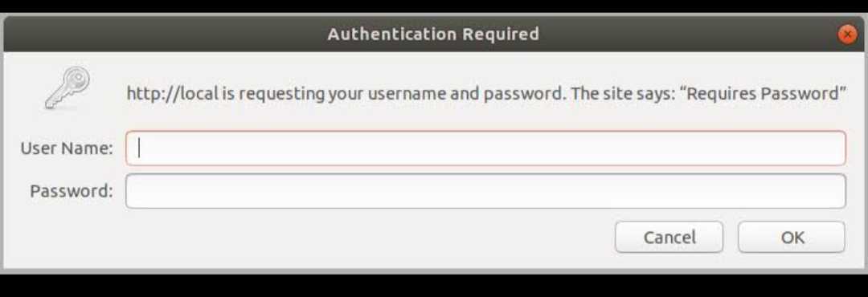This screenshot has width=868, height=297.
Task: Focus the User Name text field
Action: pyautogui.click(x=485, y=148)
